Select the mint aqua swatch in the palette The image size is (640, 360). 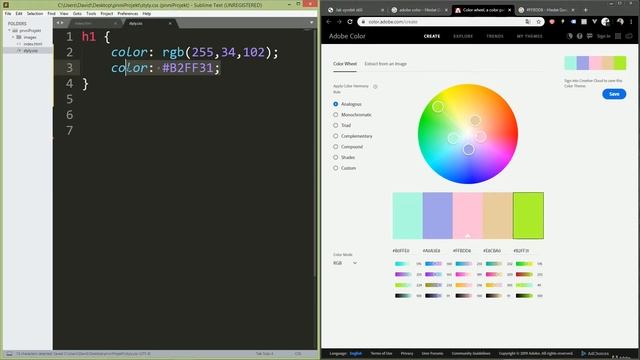click(x=407, y=216)
